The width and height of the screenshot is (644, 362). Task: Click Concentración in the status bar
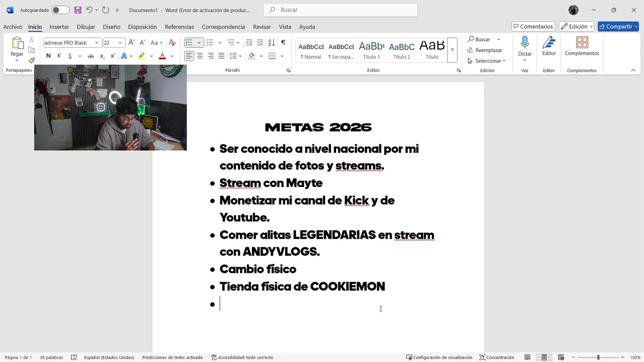tap(497, 357)
